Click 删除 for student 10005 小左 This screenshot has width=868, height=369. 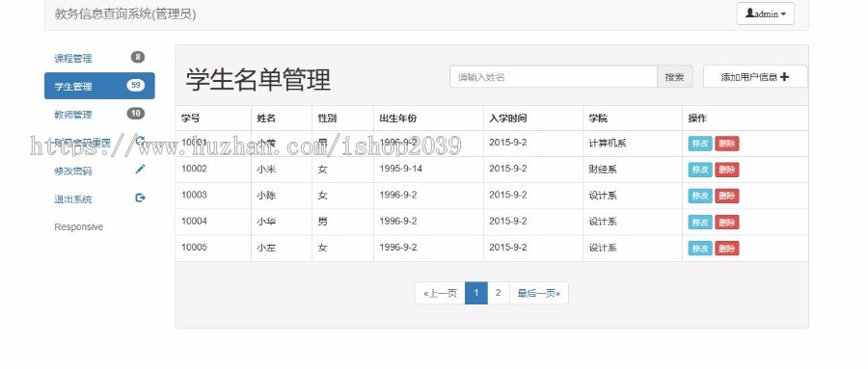coord(727,249)
